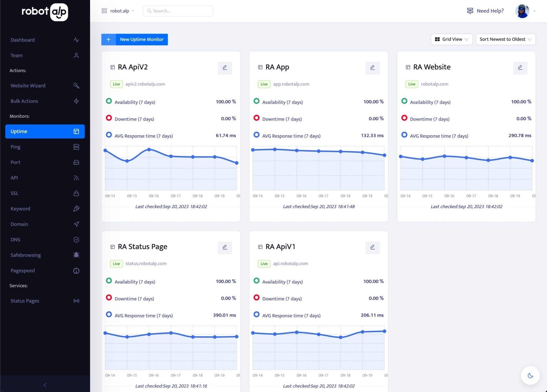Image resolution: width=547 pixels, height=392 pixels.
Task: Click the robot alp logo
Action: [45, 12]
